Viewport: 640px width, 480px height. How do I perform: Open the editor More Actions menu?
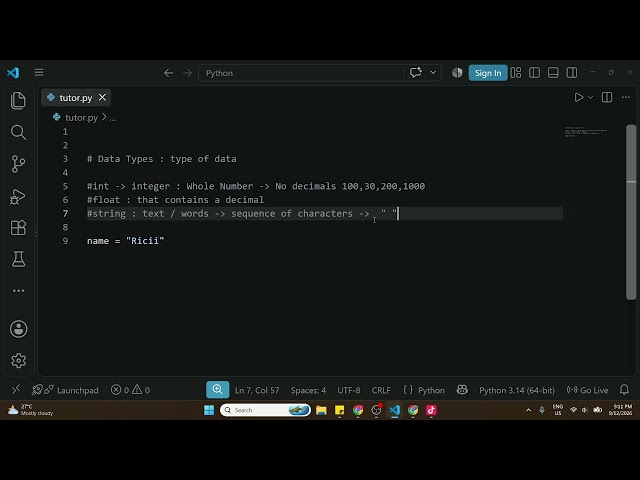[x=626, y=97]
